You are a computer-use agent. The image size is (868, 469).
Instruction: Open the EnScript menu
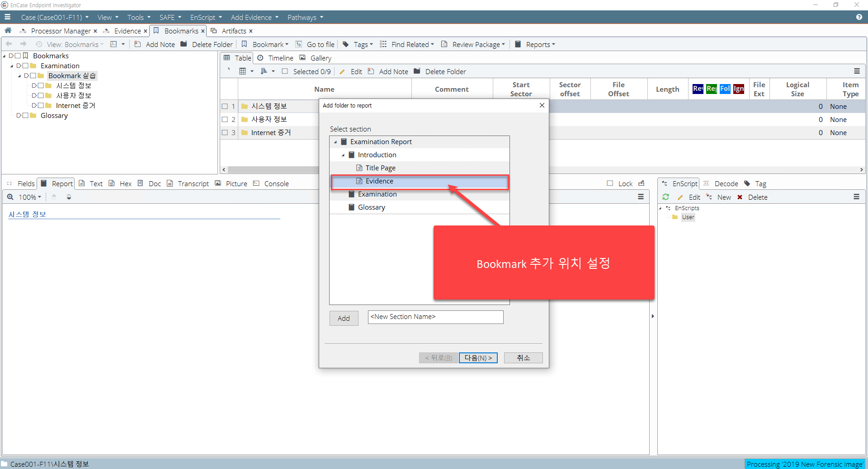pos(206,17)
